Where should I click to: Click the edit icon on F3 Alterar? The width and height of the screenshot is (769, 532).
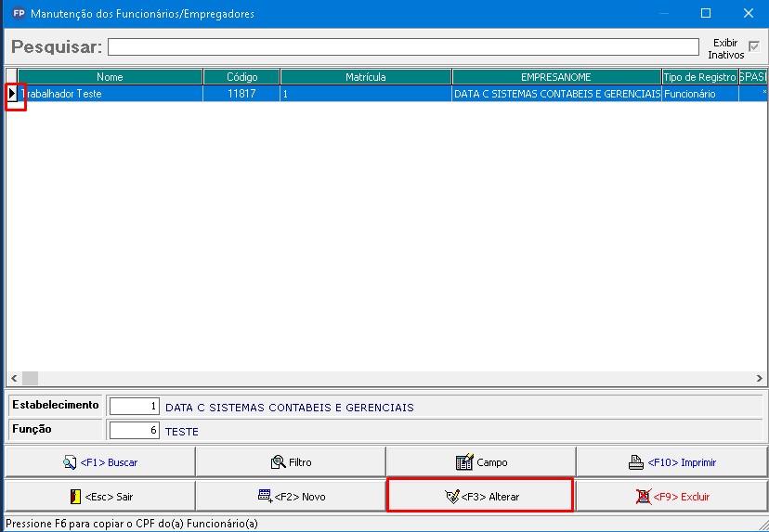click(x=451, y=497)
